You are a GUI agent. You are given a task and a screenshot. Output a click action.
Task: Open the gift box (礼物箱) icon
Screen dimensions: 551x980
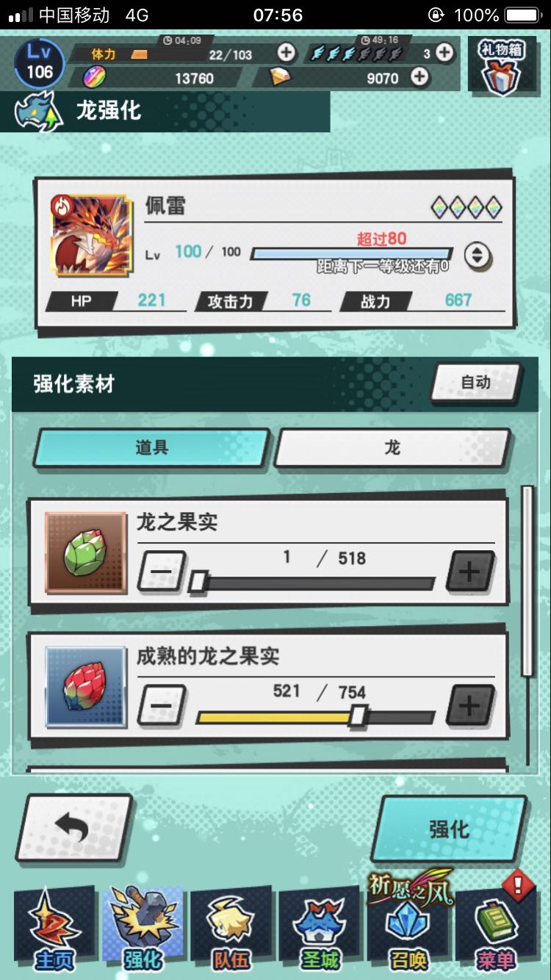[502, 67]
